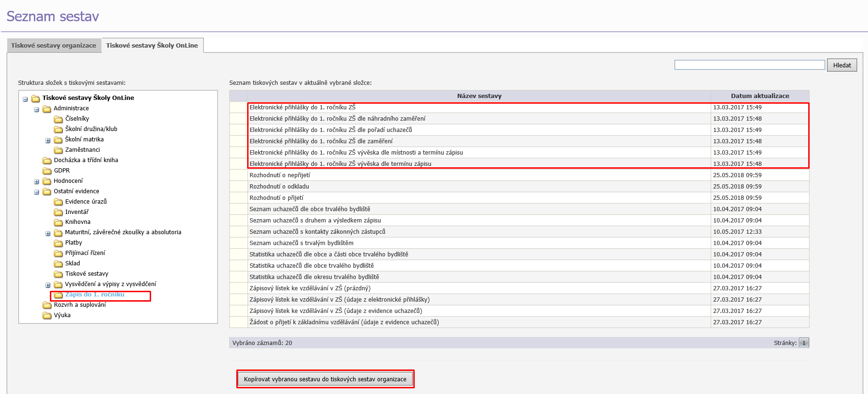This screenshot has width=868, height=394.
Task: Select Žádost o přijetí k základnímu vzdělávání row
Action: 519,322
